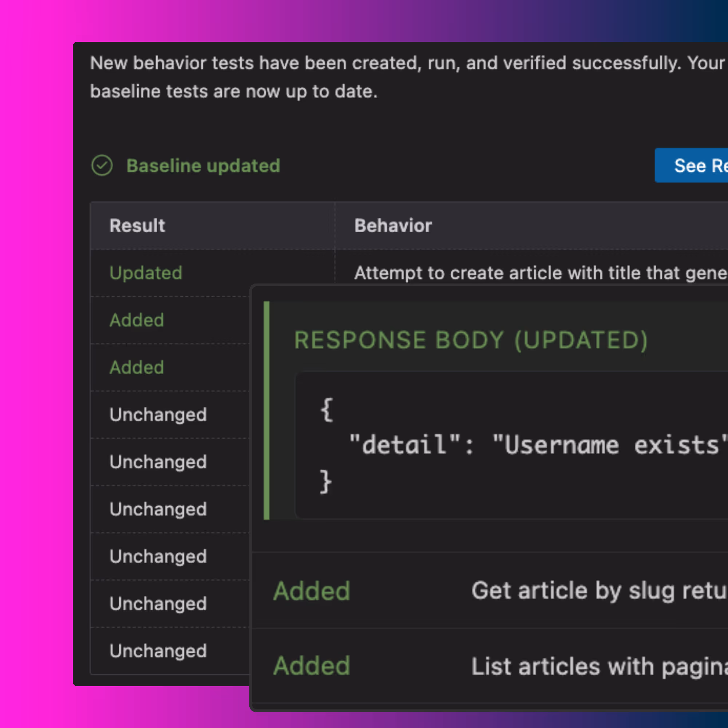Click the Behavior column header
This screenshot has height=728, width=728.
coord(393,225)
